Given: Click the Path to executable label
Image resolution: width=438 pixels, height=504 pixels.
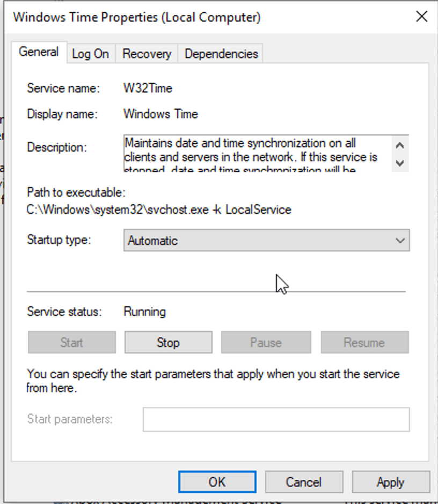Looking at the screenshot, I should (76, 192).
